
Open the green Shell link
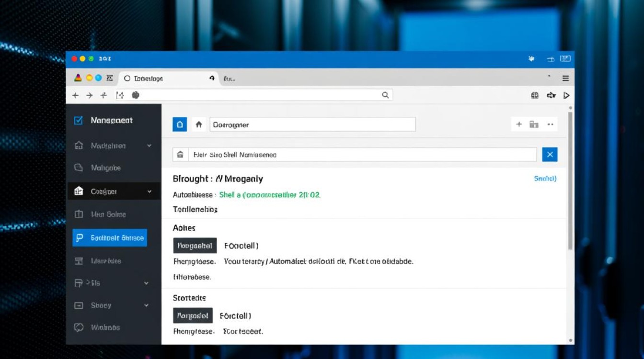tap(269, 195)
